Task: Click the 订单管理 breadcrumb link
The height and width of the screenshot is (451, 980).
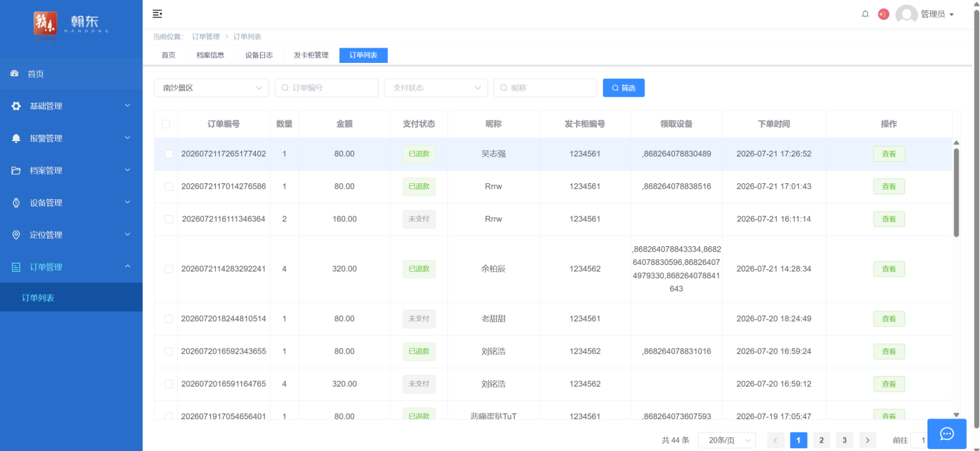Action: click(205, 37)
